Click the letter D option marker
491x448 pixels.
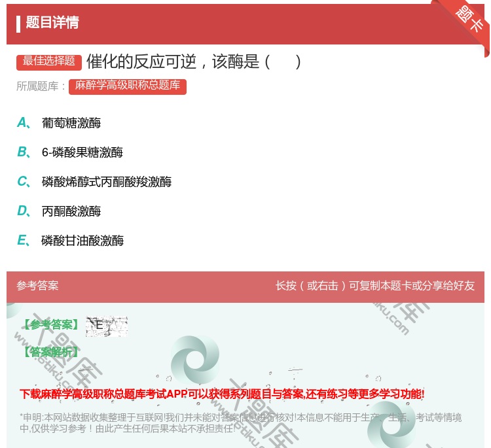24,211
